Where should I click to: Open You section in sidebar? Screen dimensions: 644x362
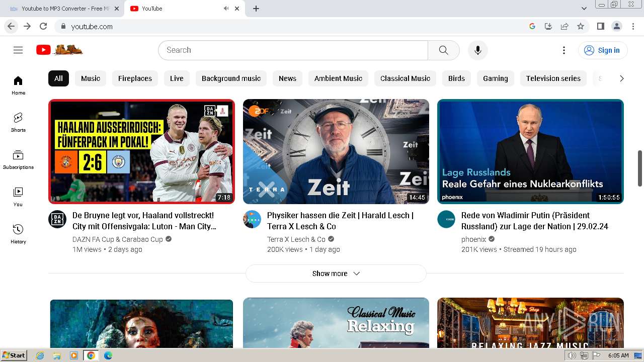18,197
